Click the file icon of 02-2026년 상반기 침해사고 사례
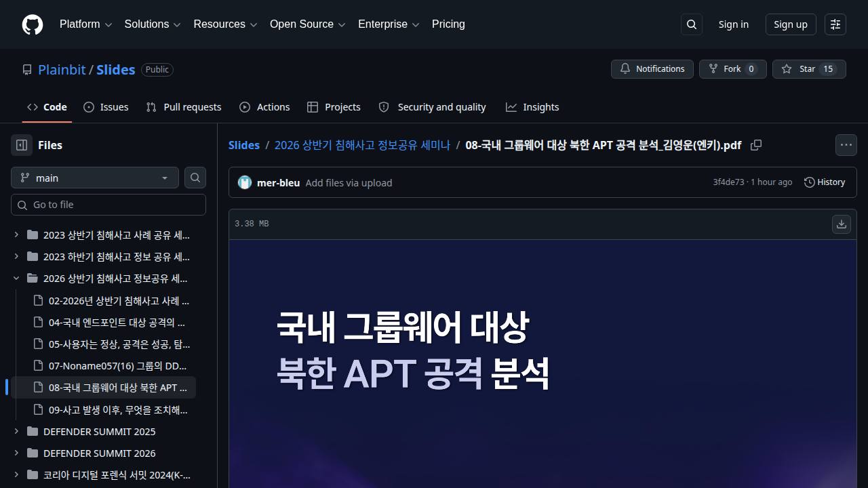Screen dimensions: 868x488 click(38, 300)
